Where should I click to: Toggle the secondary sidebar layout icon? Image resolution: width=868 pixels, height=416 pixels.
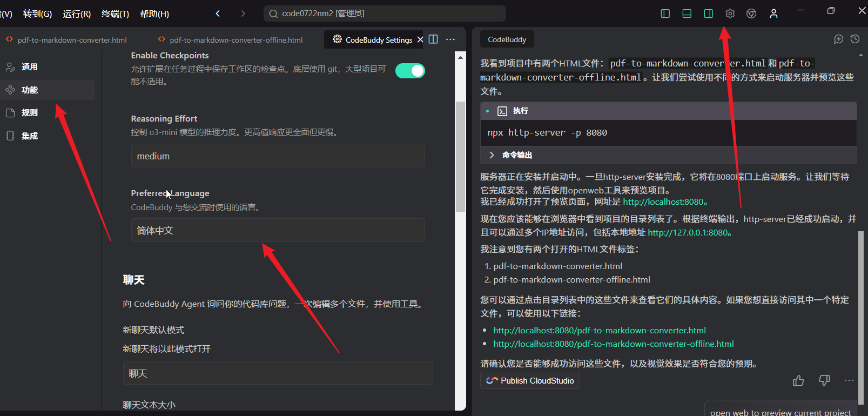[709, 14]
